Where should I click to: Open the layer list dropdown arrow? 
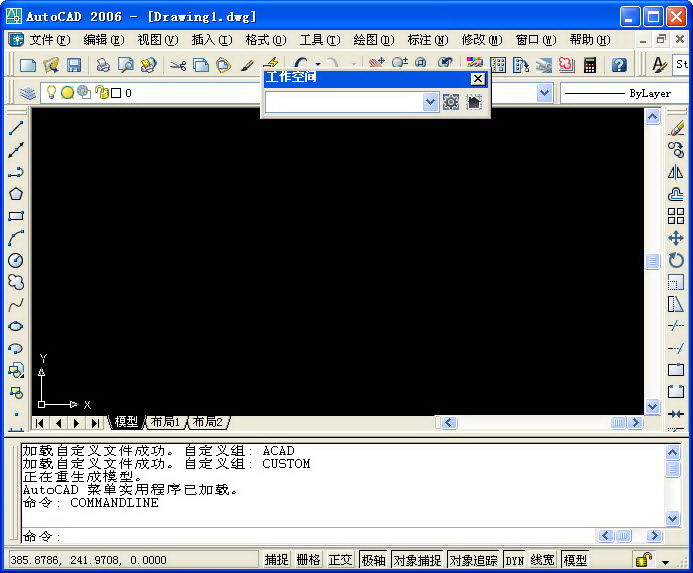point(544,93)
